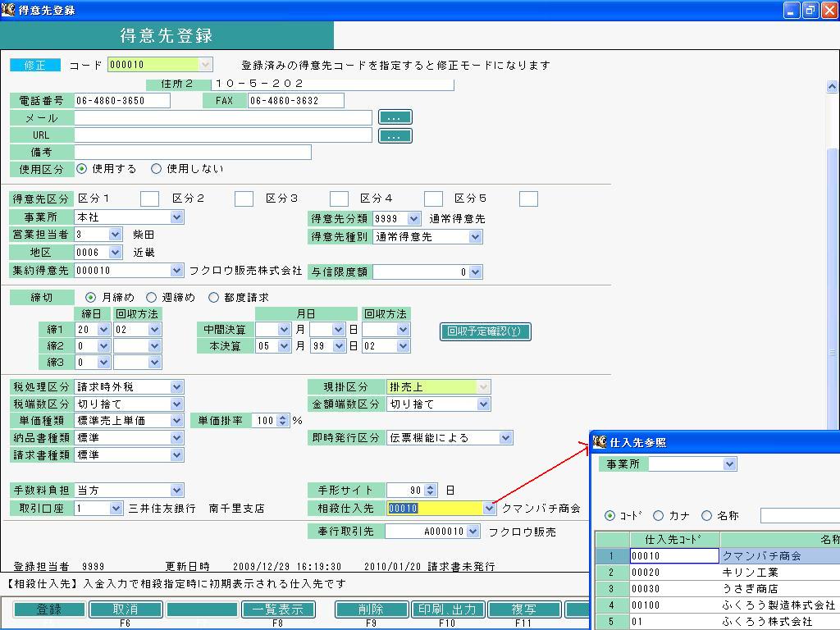Expand the 金額端数区分 dropdown
The width and height of the screenshot is (840, 630).
point(483,404)
